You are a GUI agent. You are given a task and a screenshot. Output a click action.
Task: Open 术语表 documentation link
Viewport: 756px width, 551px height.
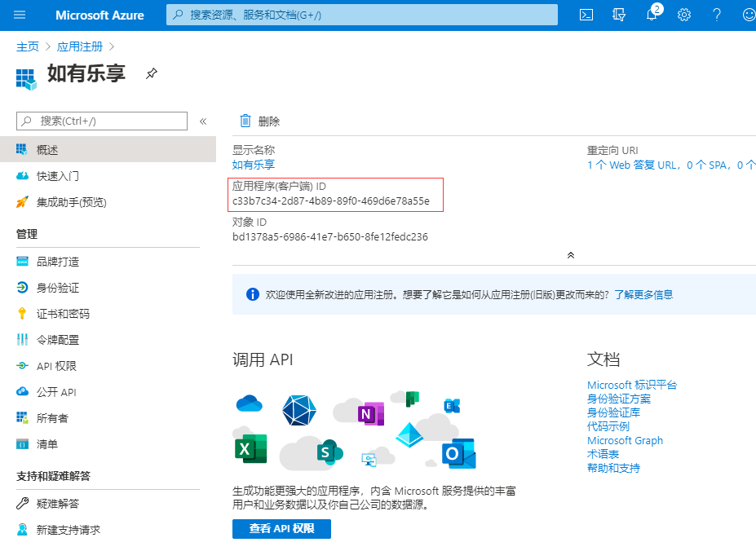point(603,454)
